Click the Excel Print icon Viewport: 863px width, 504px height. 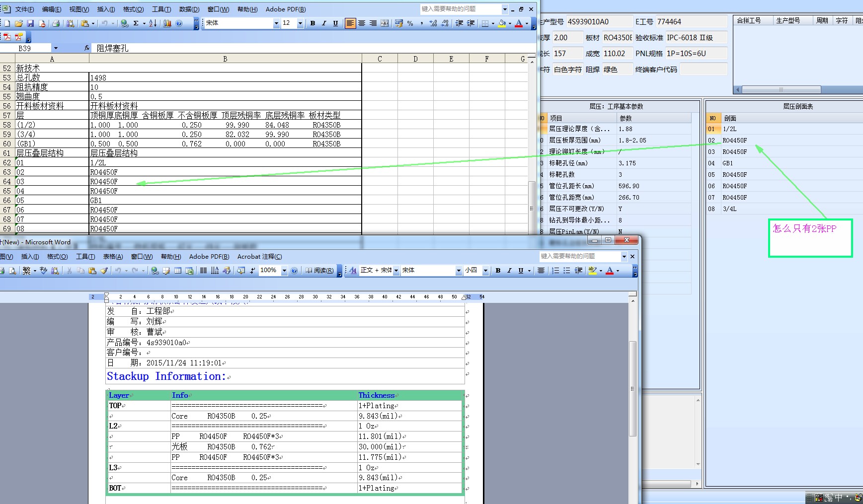(x=56, y=23)
